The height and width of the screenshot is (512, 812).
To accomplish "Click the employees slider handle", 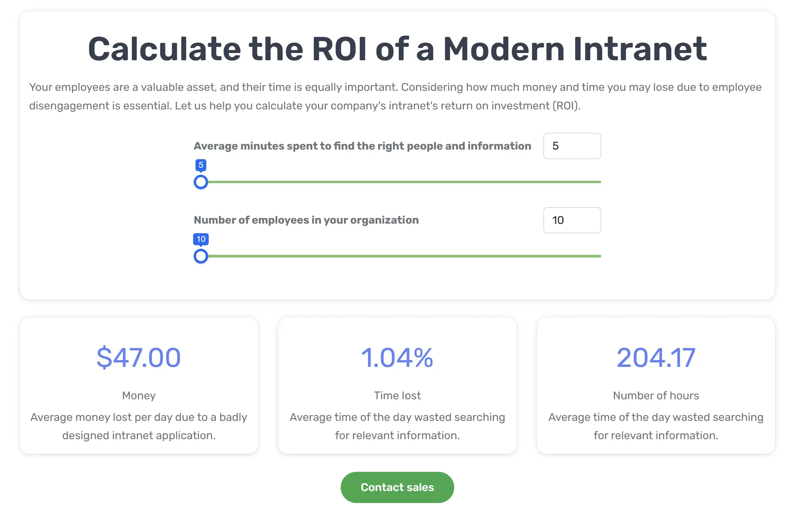I will (201, 256).
